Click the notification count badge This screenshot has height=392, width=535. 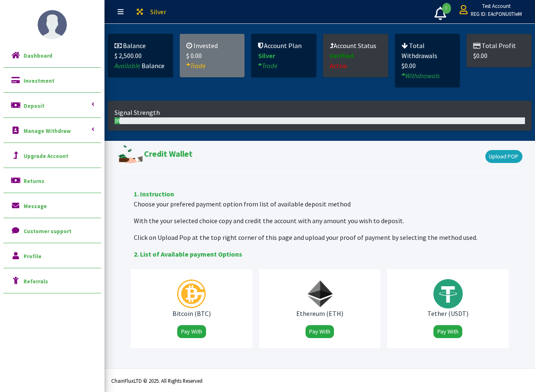(x=446, y=8)
